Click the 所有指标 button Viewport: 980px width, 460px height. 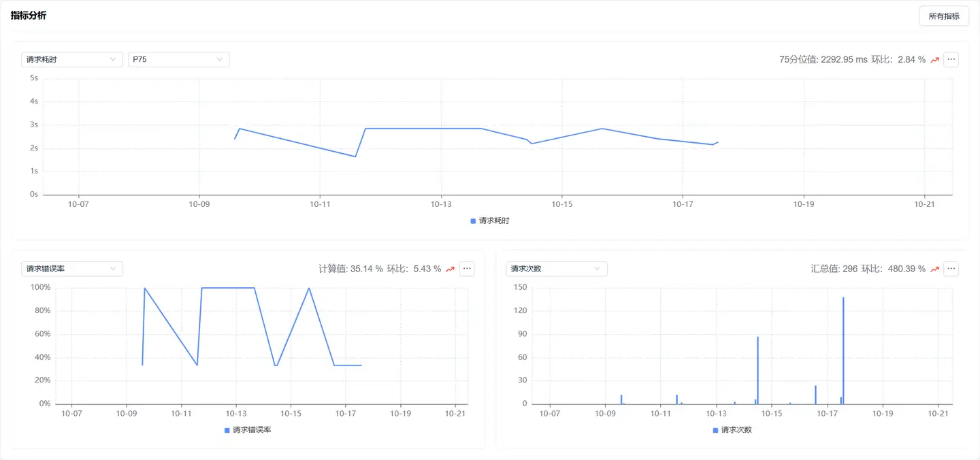pos(943,16)
